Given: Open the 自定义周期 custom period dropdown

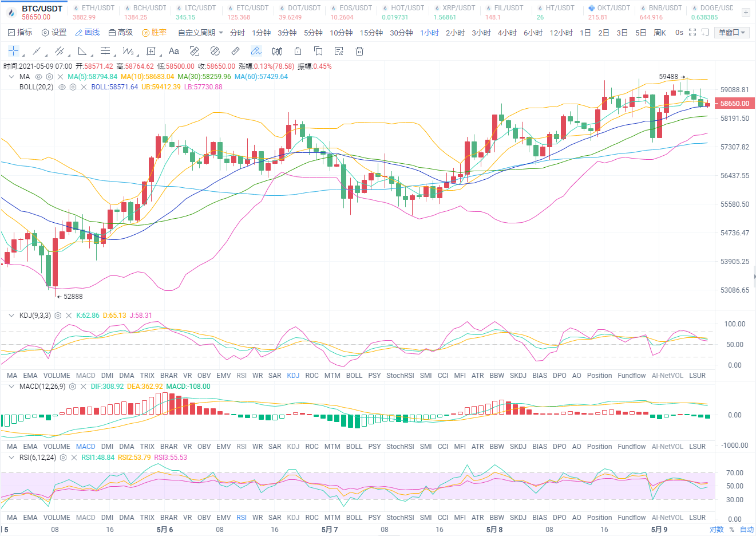Looking at the screenshot, I should pyautogui.click(x=200, y=33).
